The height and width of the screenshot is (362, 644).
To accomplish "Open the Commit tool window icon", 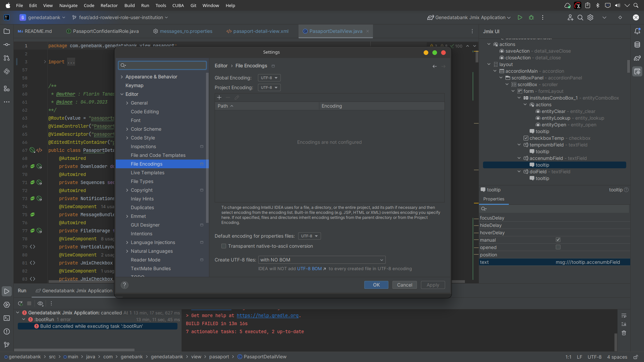I will point(7,45).
